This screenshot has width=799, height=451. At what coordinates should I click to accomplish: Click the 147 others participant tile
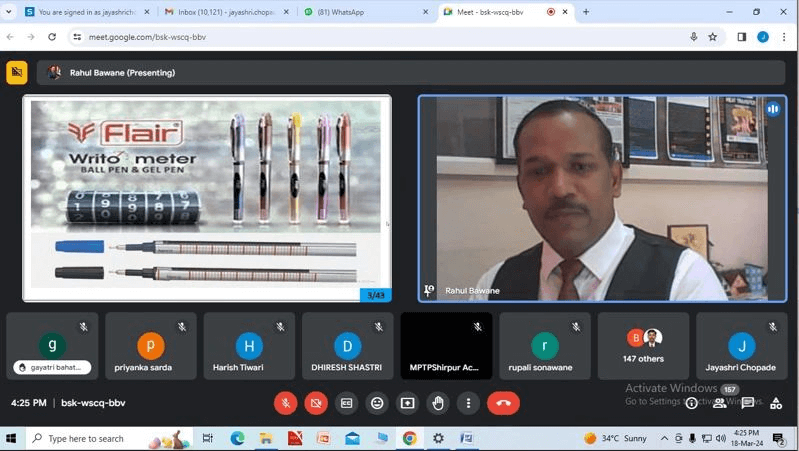tap(643, 346)
